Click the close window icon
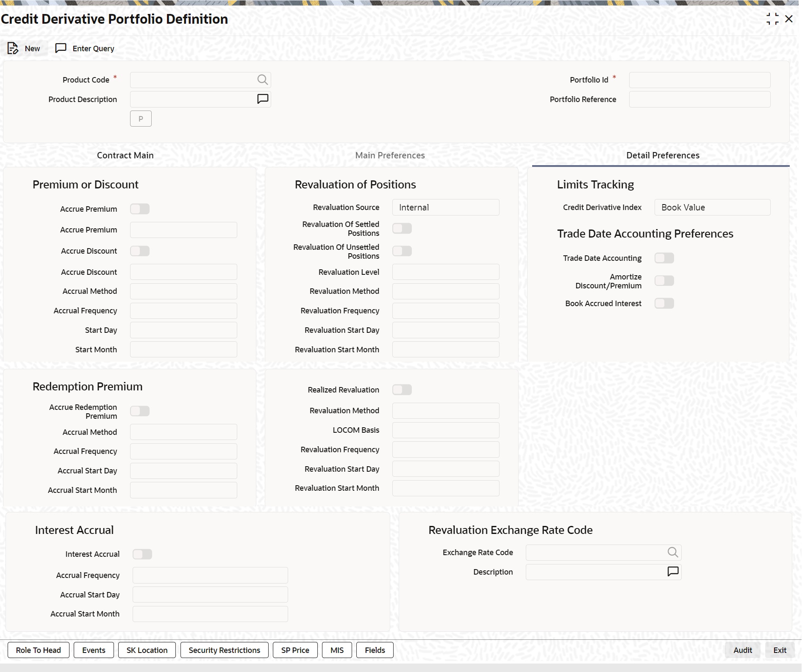Screen dimensions: 805x672 tap(788, 19)
